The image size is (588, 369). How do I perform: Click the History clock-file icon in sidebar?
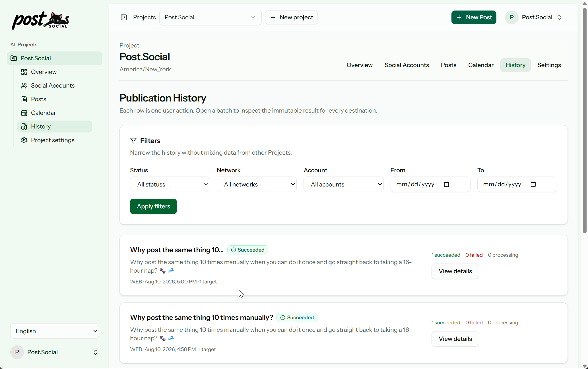[24, 127]
